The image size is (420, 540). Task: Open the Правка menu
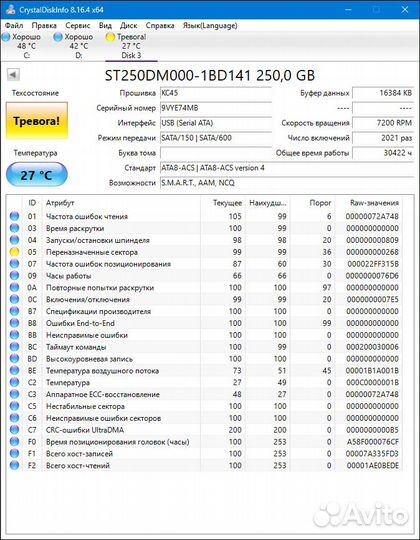[44, 25]
